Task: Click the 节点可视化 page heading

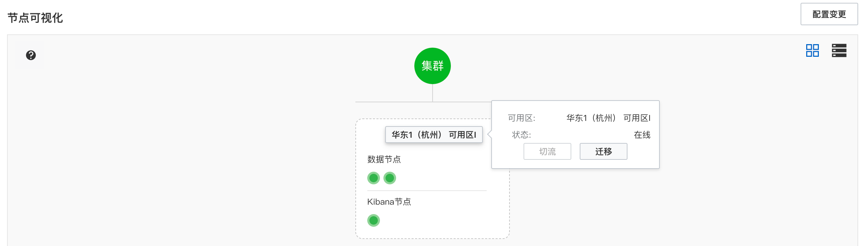Action: [35, 18]
